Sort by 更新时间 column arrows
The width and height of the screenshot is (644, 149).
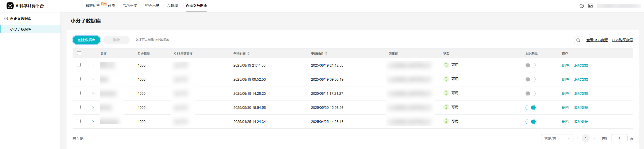326,54
